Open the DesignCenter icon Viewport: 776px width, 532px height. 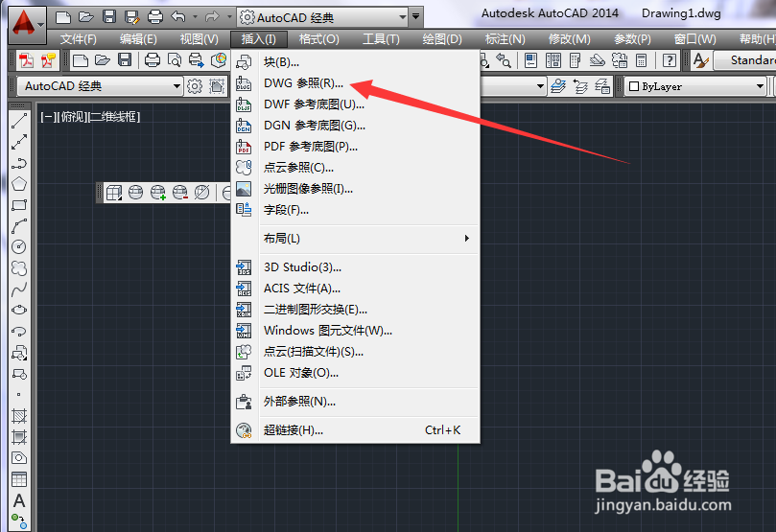coord(553,60)
